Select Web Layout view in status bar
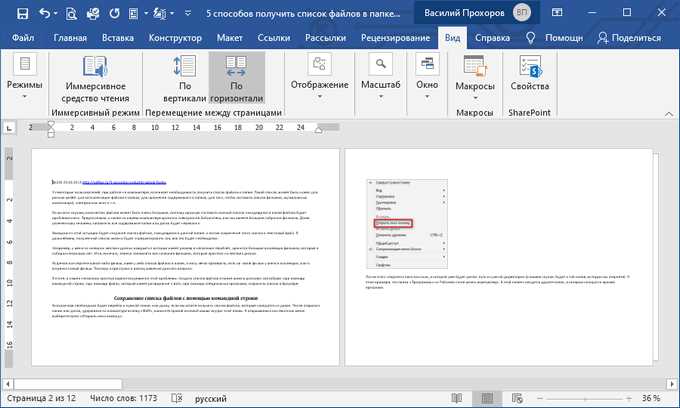Image resolution: width=680 pixels, height=408 pixels. 517,398
